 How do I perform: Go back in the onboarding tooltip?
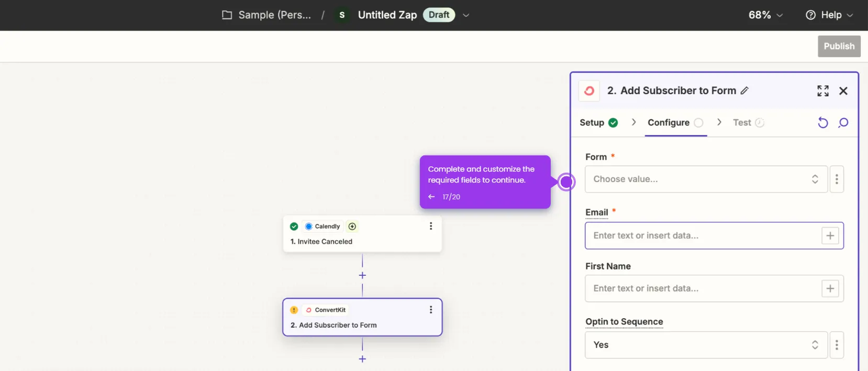(431, 197)
